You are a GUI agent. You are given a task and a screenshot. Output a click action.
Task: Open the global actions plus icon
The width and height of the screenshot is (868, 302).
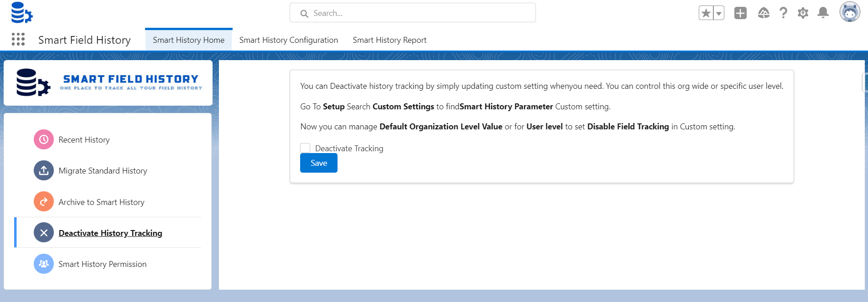point(740,13)
